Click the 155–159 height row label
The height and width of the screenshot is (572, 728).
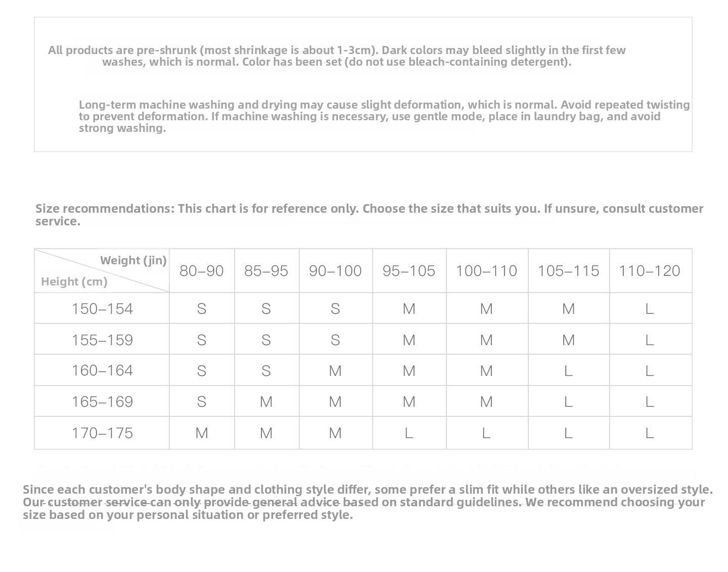(x=102, y=340)
